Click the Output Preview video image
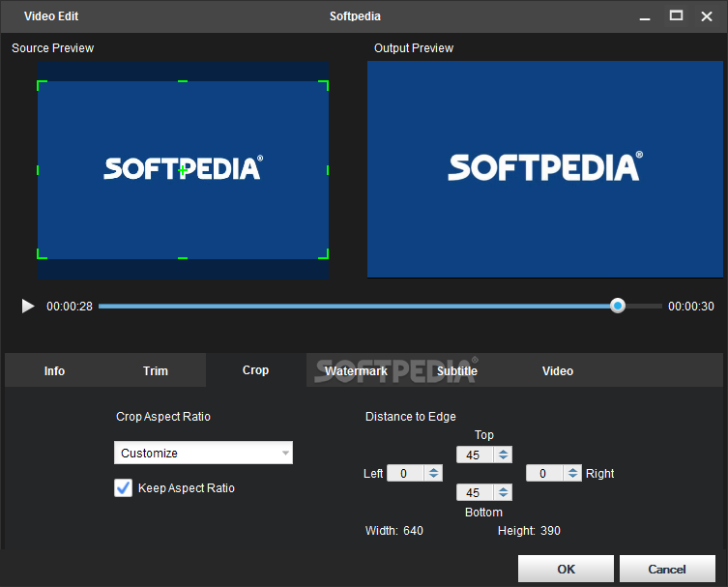The image size is (728, 587). (x=545, y=169)
